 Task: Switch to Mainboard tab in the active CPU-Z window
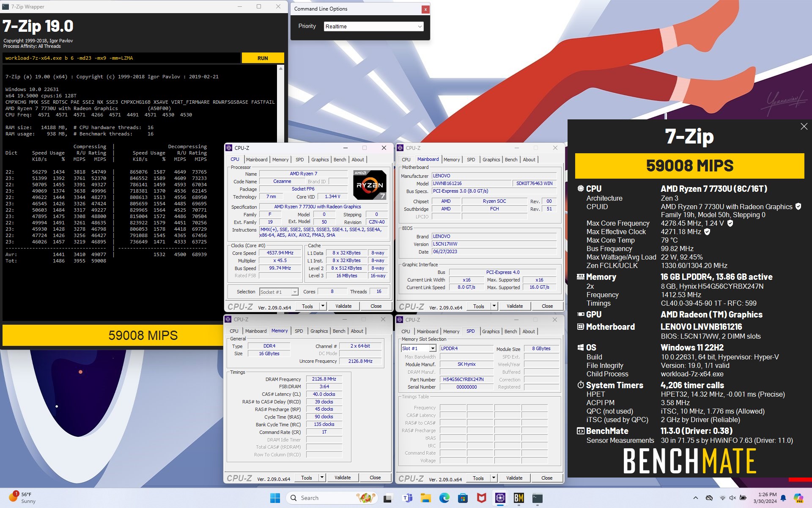click(x=257, y=160)
